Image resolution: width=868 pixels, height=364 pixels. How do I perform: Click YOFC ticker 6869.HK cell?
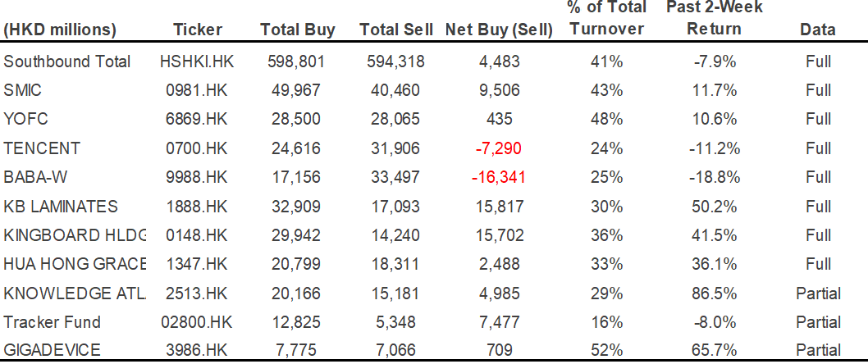(197, 120)
